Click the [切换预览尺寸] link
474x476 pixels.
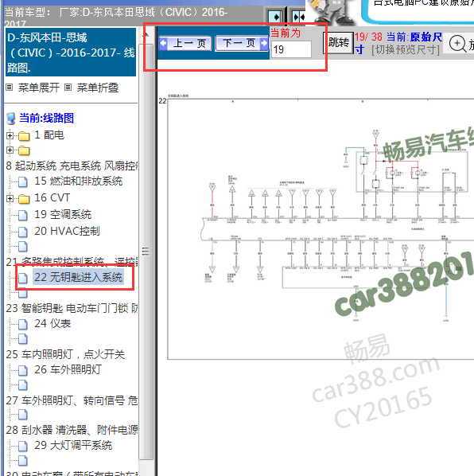tap(406, 50)
